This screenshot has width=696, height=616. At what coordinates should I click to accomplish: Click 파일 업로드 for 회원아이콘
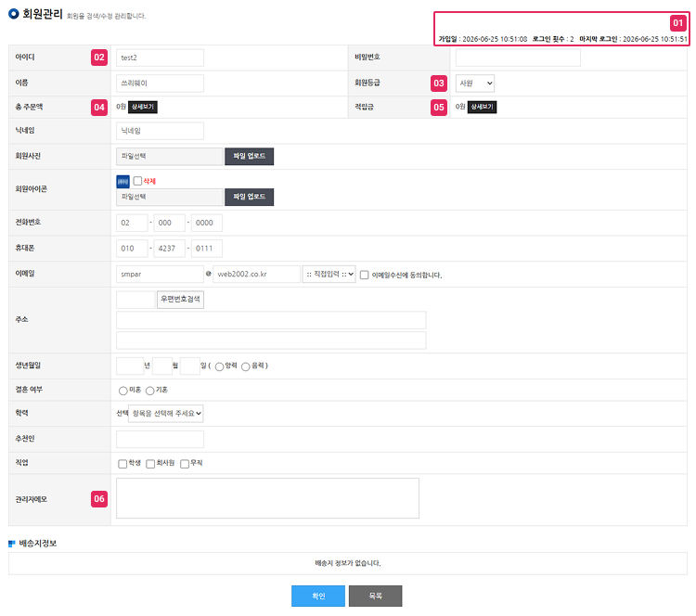(249, 197)
